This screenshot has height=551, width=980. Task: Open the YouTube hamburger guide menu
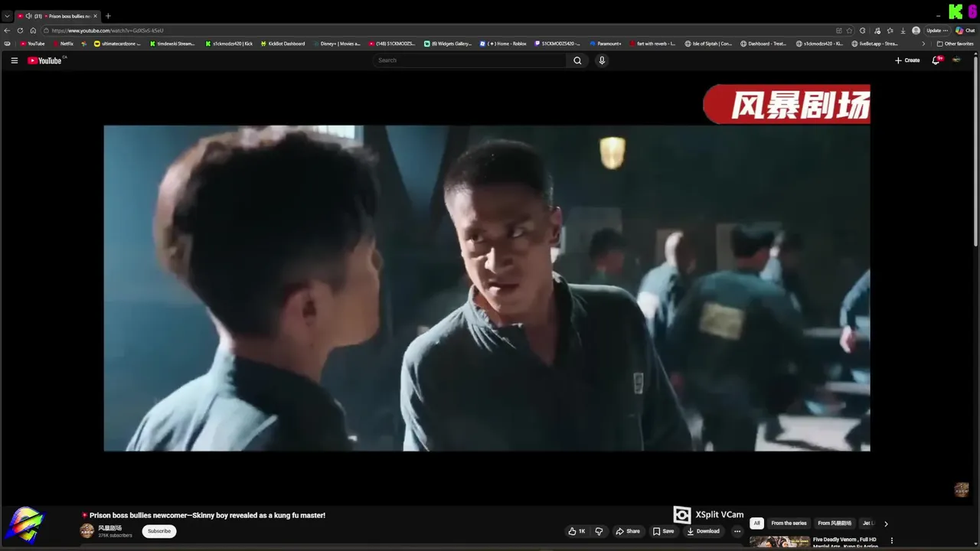(14, 60)
